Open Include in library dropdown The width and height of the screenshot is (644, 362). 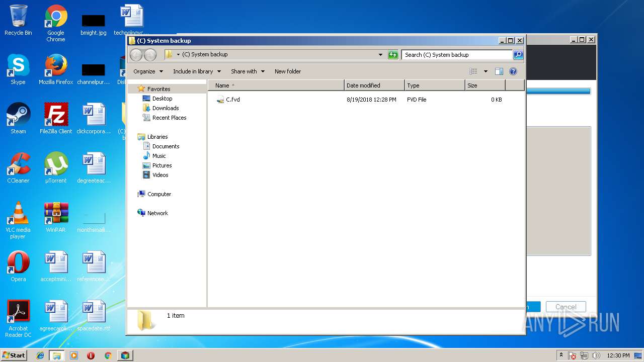click(x=197, y=71)
